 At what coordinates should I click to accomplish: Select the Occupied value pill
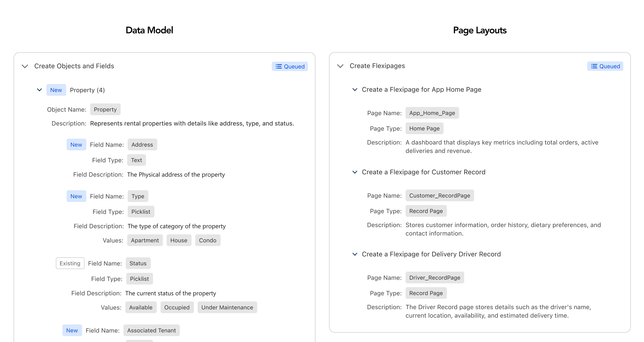pos(177,308)
